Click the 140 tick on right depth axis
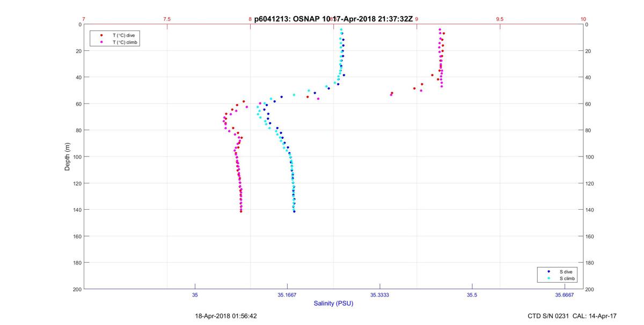This screenshot has width=644, height=325. (x=590, y=210)
